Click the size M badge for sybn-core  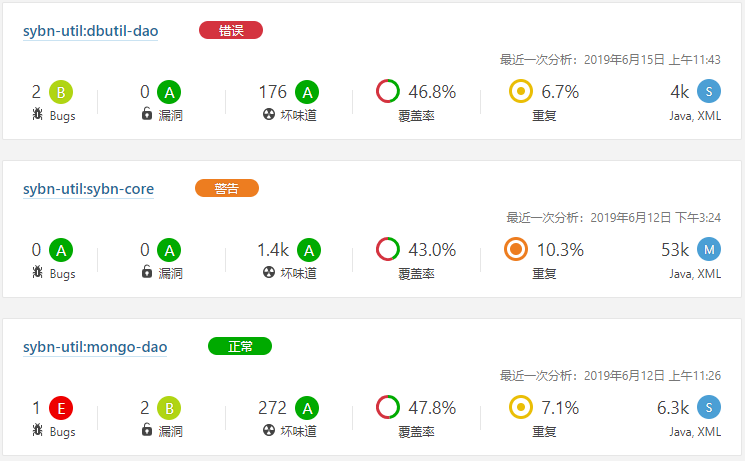708,250
